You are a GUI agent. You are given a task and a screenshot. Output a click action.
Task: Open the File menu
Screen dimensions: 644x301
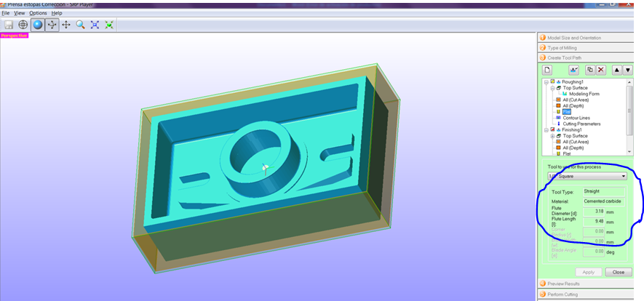click(5, 13)
